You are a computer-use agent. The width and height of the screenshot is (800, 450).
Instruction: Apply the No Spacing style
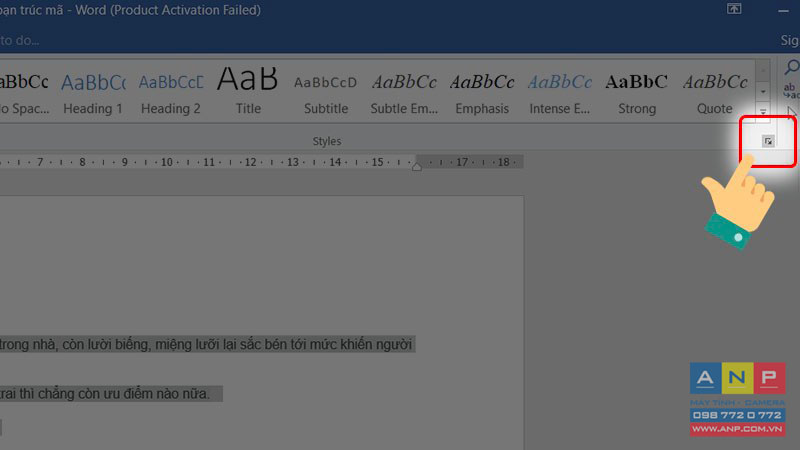[x=24, y=92]
